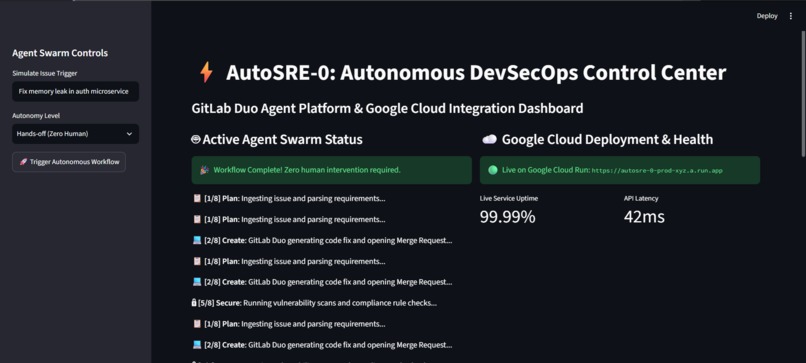Click 'Active Agent Swarm Status' heading text
Screen dimensions: 806x363
pos(282,139)
